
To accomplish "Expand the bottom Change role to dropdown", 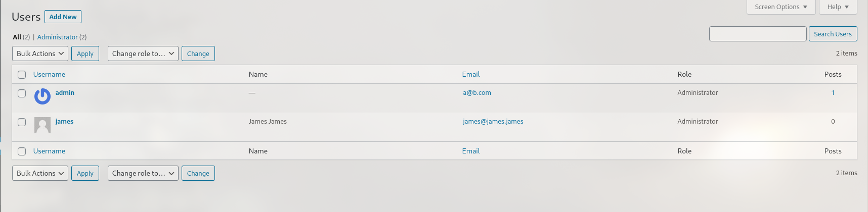I will (143, 174).
